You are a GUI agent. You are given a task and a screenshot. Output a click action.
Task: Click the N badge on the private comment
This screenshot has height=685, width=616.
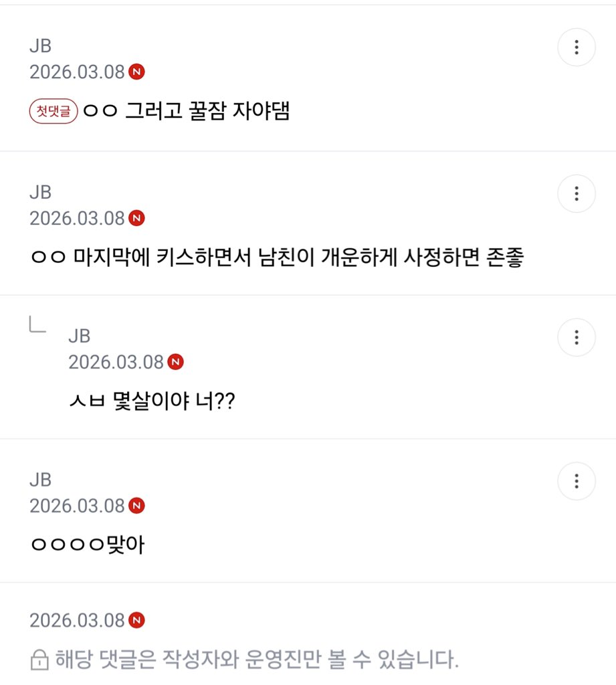136,620
